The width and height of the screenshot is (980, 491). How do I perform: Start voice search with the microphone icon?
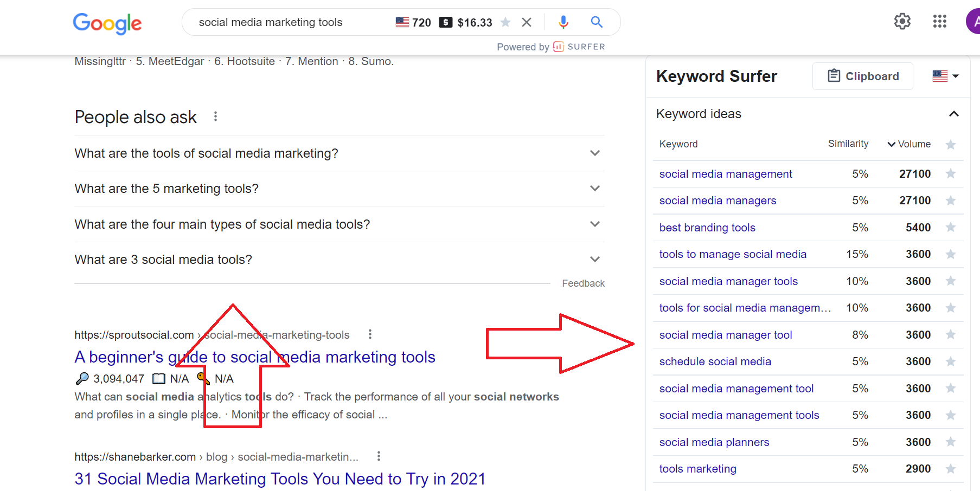point(563,22)
